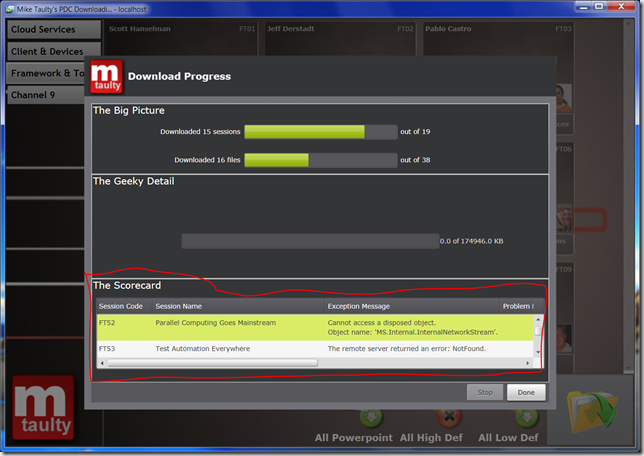Click All Low Def download icon
This screenshot has height=456, width=644.
527,418
